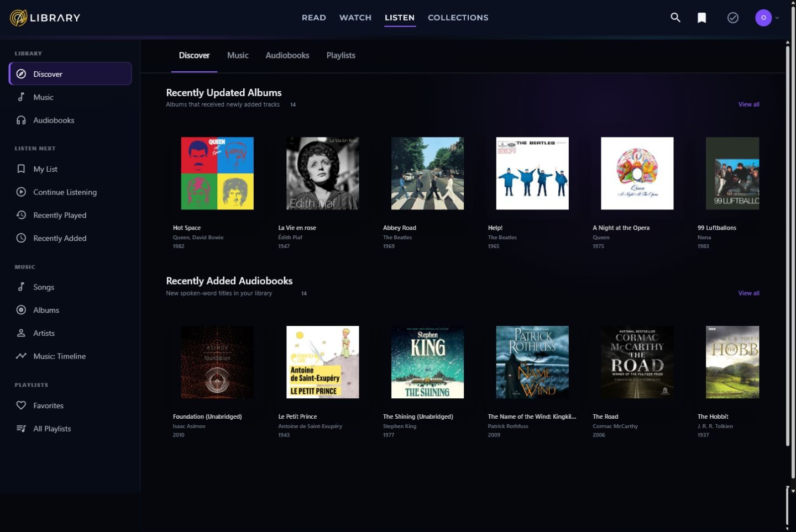Open The Hobbit audiobook cover

732,362
